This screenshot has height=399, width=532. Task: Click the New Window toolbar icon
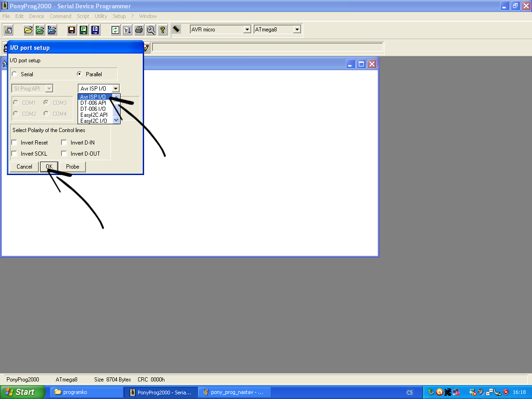8,30
